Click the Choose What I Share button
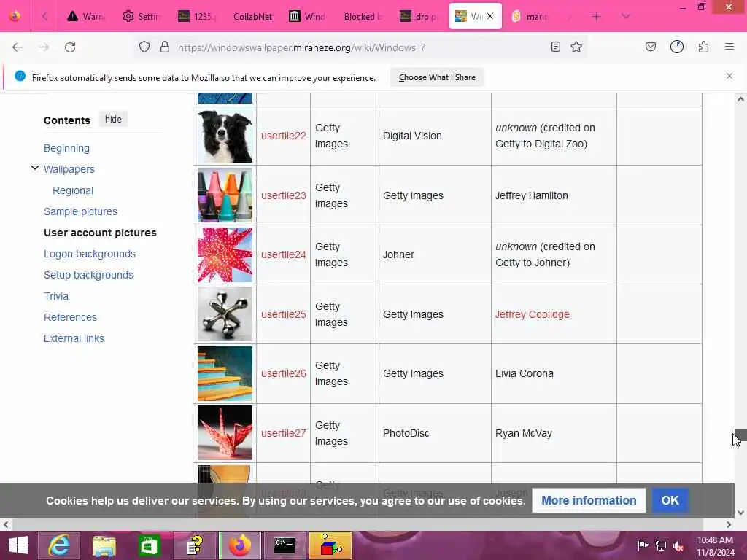The height and width of the screenshot is (560, 747). pyautogui.click(x=437, y=77)
